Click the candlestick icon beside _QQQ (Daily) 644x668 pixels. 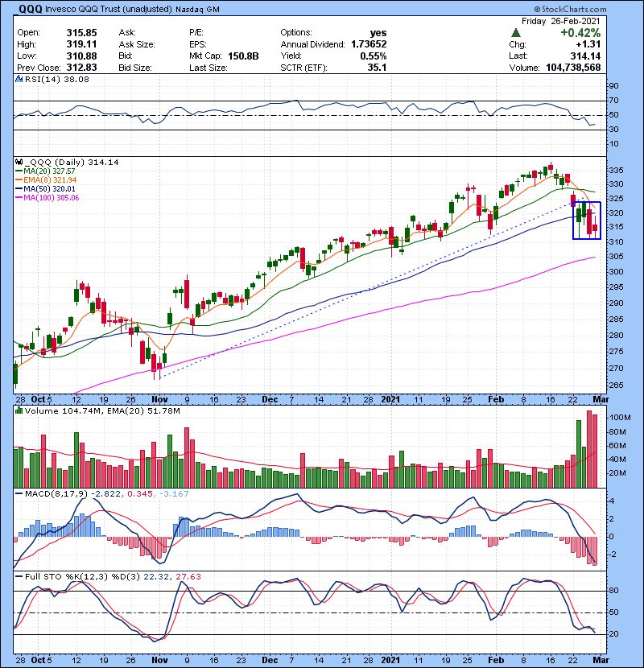[x=19, y=162]
